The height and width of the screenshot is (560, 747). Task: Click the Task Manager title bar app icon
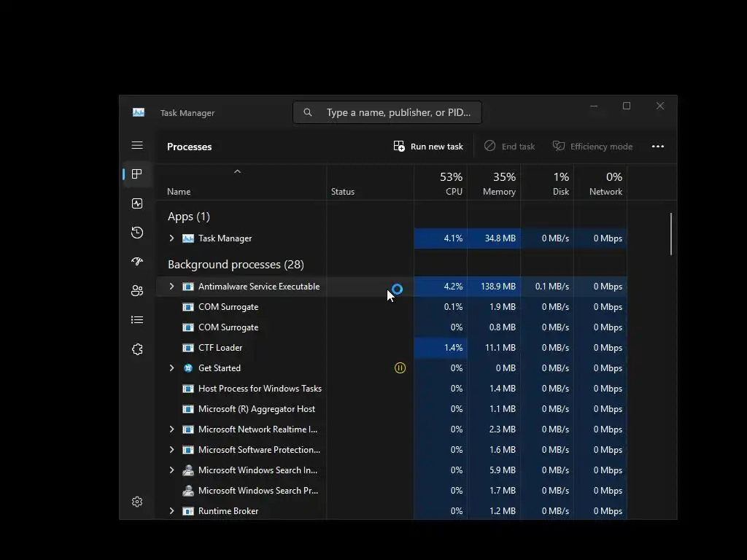[139, 112]
